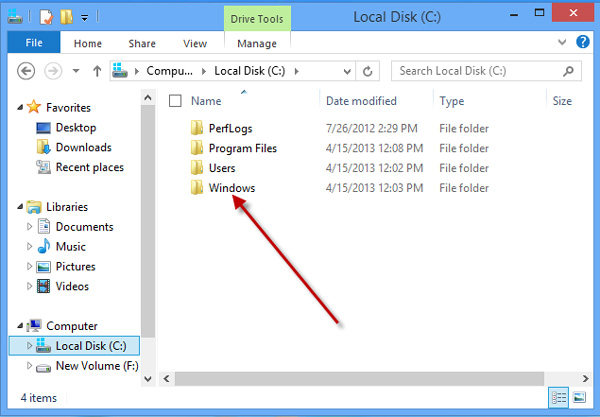Collapse the Libraries group

click(x=20, y=207)
